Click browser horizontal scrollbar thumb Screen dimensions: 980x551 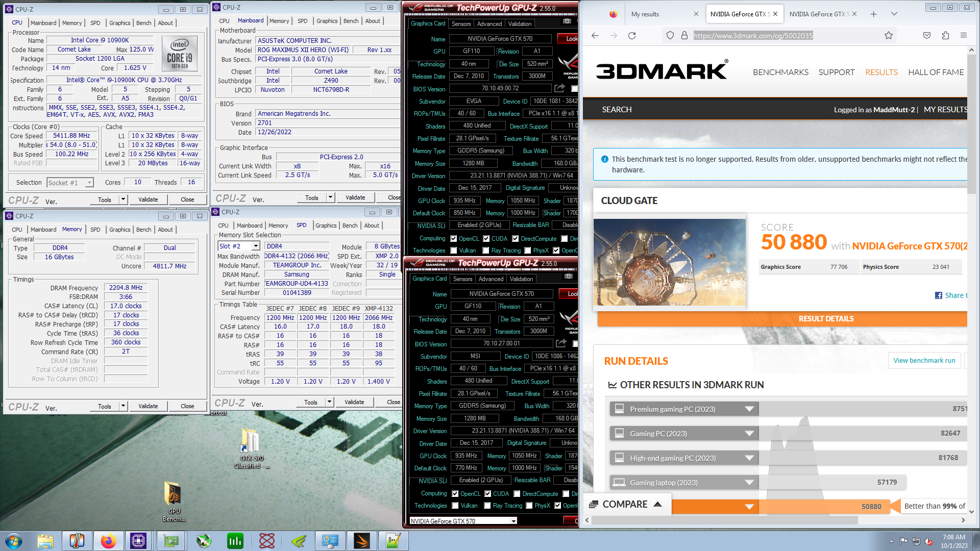725,520
